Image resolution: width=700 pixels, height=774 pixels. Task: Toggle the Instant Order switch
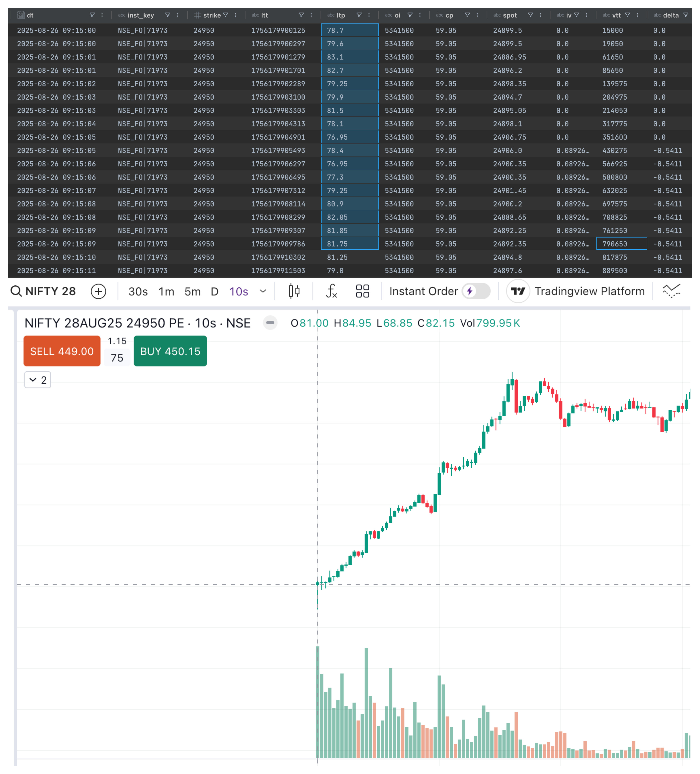click(x=476, y=291)
